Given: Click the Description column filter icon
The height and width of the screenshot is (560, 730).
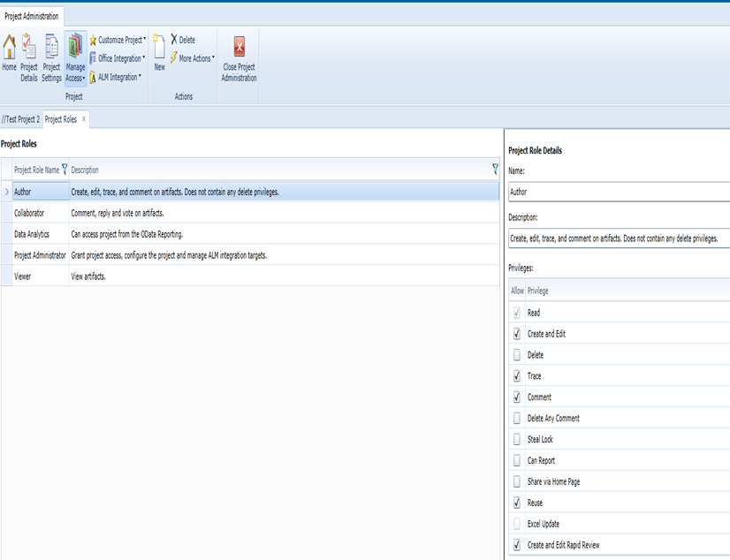Looking at the screenshot, I should (x=494, y=169).
